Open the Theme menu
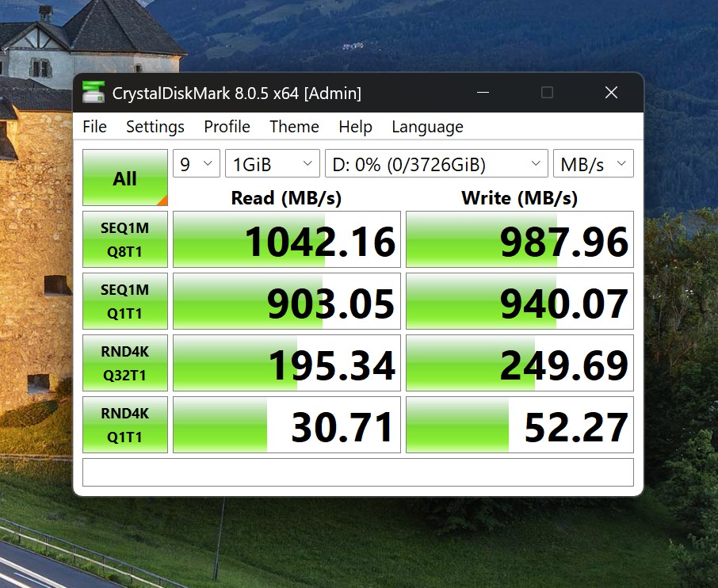Viewport: 718px width, 588px height. click(x=294, y=127)
